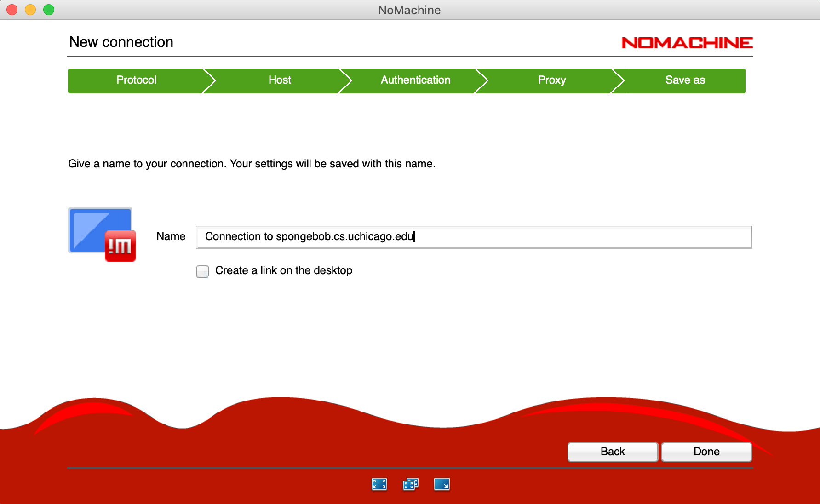
Task: Enable the Create a link on desktop checkbox
Action: tap(202, 271)
